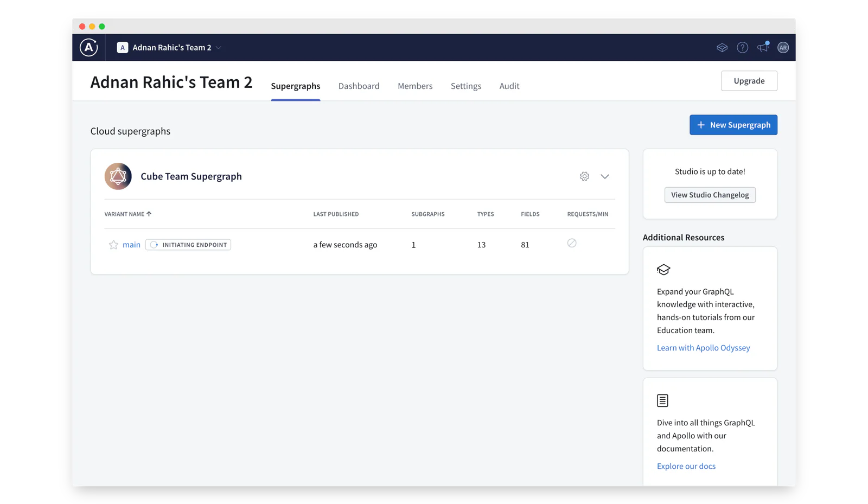This screenshot has height=504, width=868.
Task: Click the Subgraphs column header
Action: coord(428,214)
